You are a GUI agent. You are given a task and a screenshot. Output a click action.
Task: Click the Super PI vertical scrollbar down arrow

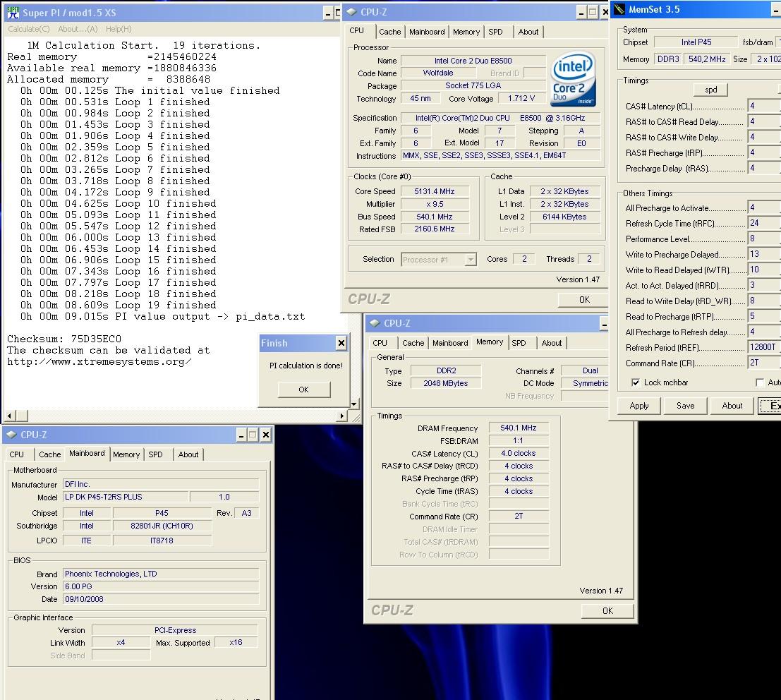coord(353,404)
